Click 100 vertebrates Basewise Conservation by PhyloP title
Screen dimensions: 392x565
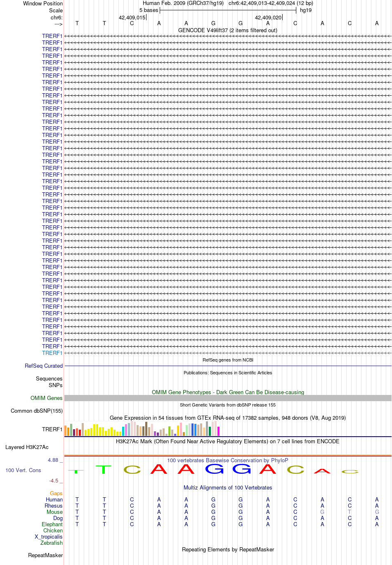(x=228, y=461)
